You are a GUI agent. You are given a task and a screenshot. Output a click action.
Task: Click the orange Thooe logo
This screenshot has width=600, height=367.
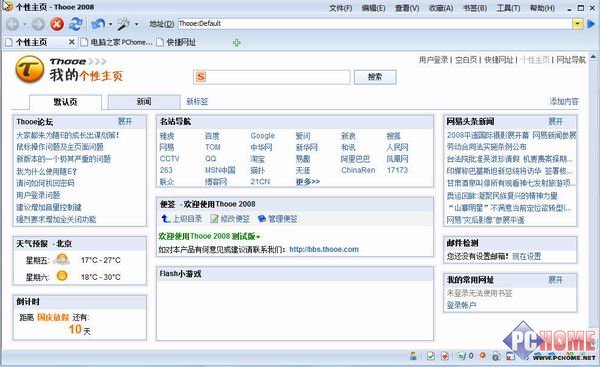29,69
